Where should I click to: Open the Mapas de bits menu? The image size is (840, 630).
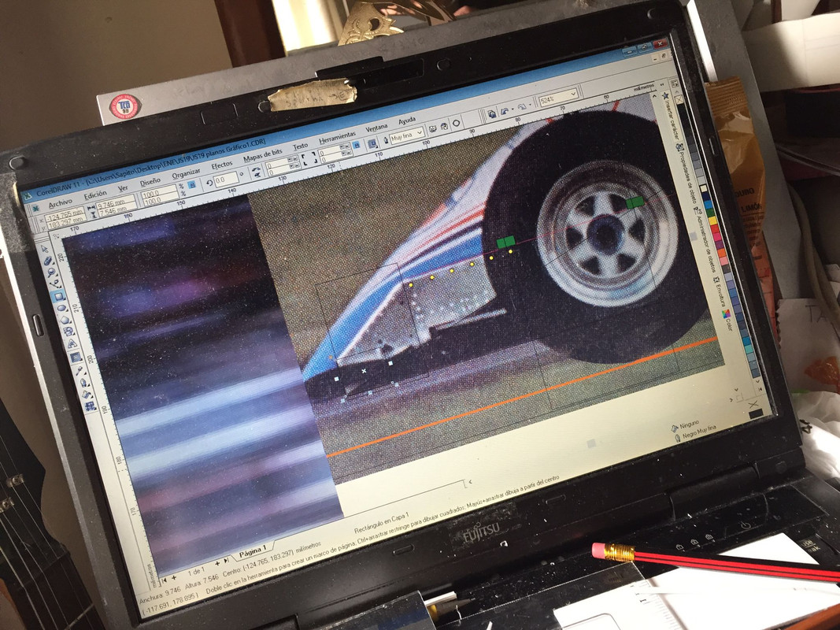262,155
